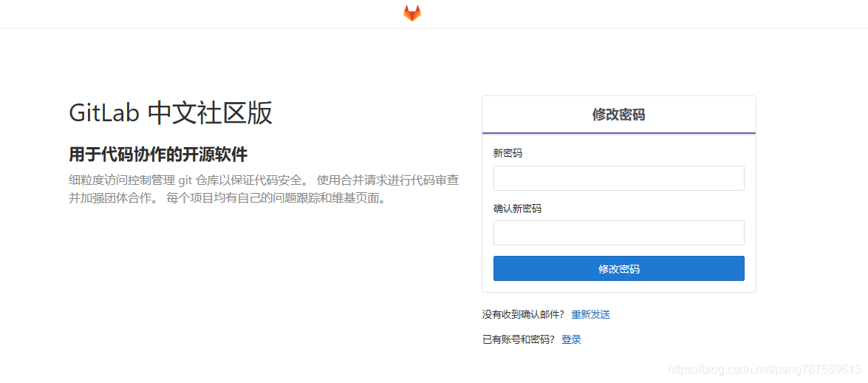The image size is (868, 383).
Task: Focus the 新密码 password field
Action: click(x=618, y=178)
